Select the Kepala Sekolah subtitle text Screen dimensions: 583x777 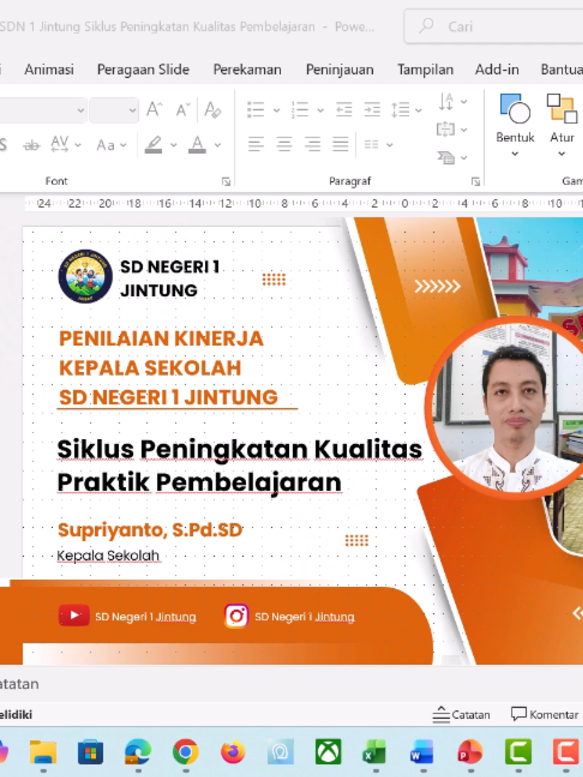click(108, 555)
